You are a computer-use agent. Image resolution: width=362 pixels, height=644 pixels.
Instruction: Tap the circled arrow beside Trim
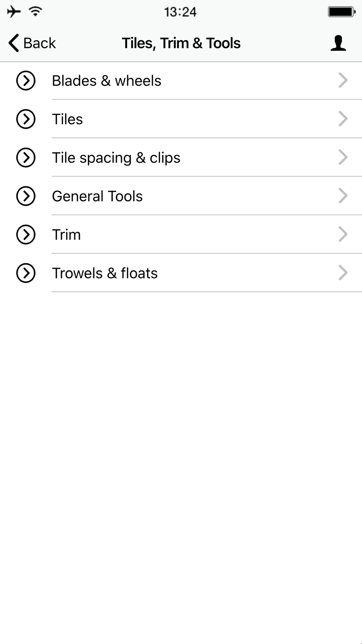(x=26, y=234)
